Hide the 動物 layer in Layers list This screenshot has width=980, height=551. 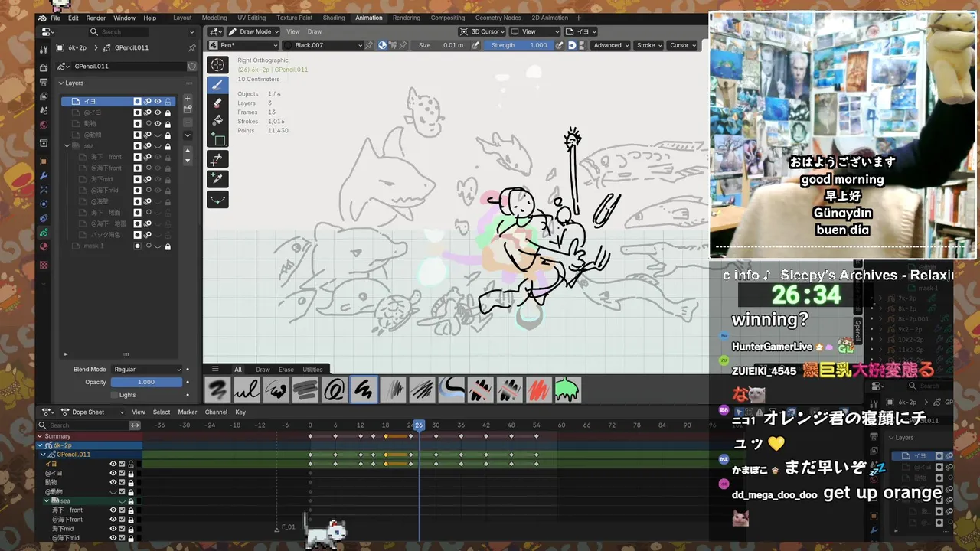(158, 123)
